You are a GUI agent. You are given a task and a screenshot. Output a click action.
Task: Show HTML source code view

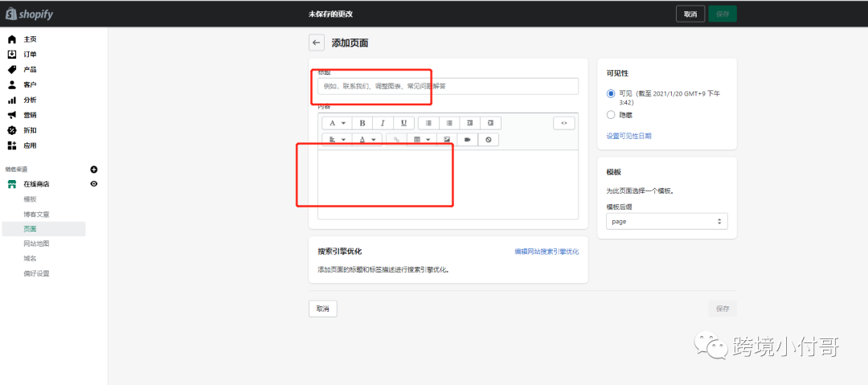(564, 123)
